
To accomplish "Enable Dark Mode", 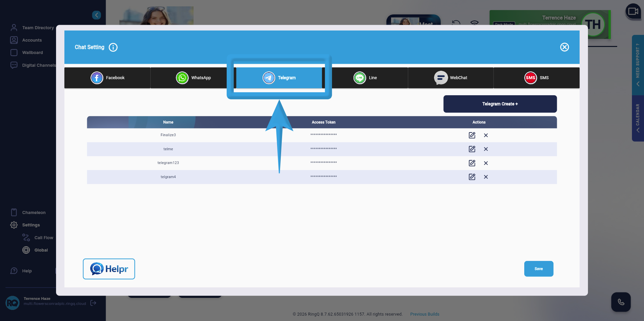I will coord(504,24).
